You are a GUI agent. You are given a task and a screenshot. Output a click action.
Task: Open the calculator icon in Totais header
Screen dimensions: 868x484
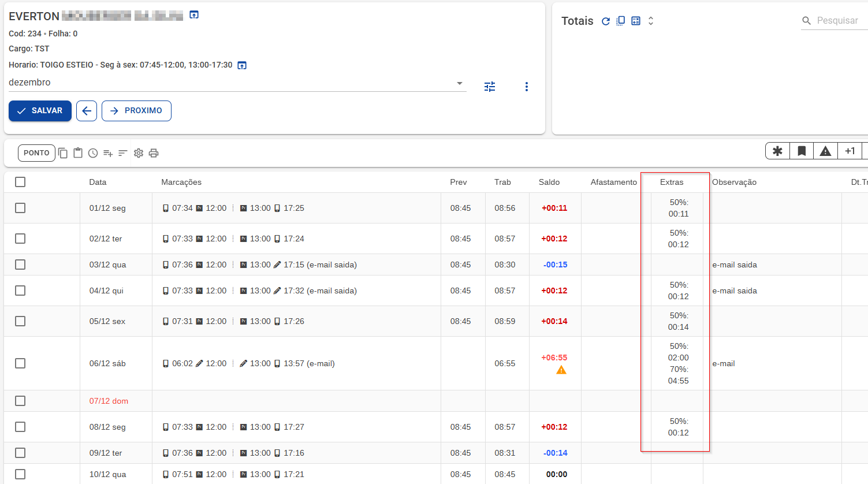click(x=636, y=21)
